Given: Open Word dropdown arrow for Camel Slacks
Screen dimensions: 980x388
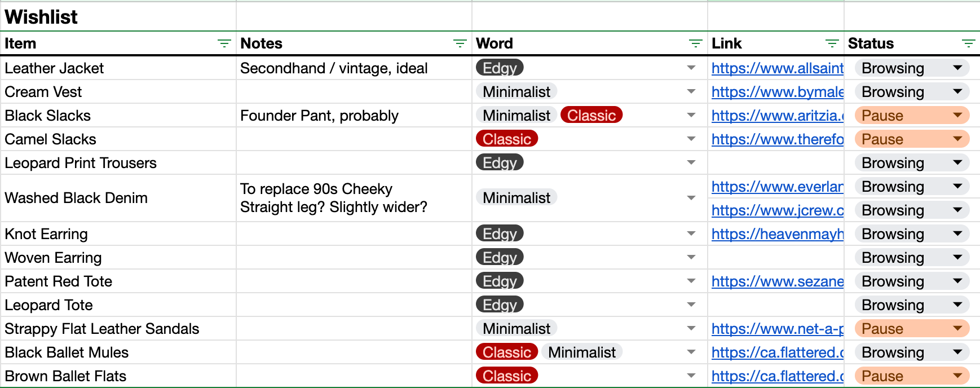Looking at the screenshot, I should pos(691,139).
